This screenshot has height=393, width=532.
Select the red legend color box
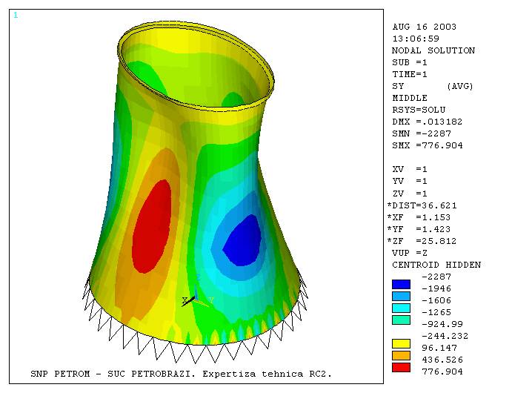pyautogui.click(x=401, y=366)
